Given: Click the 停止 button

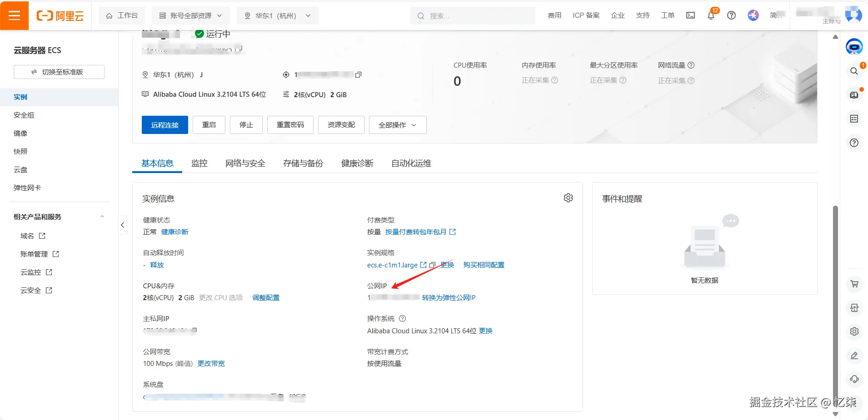Looking at the screenshot, I should [x=246, y=125].
